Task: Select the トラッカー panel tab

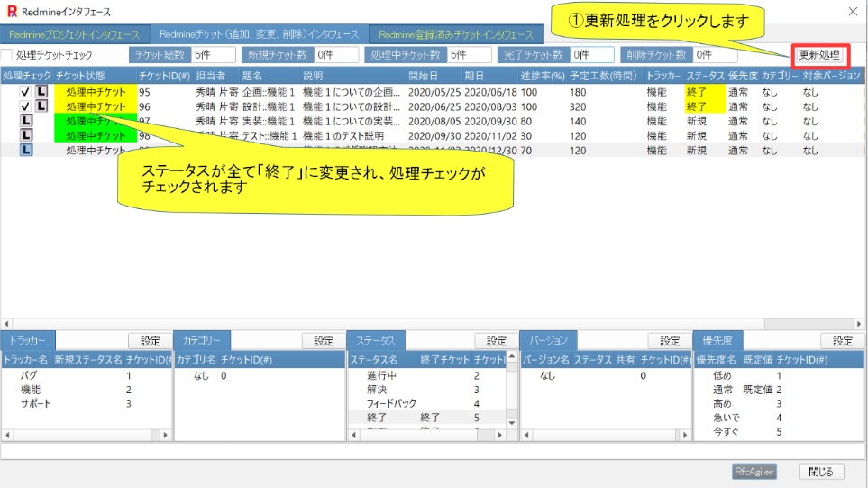Action: [x=28, y=340]
